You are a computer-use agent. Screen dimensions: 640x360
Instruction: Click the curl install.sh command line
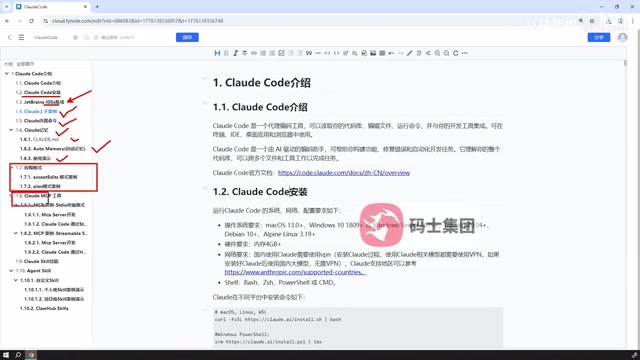point(278,320)
